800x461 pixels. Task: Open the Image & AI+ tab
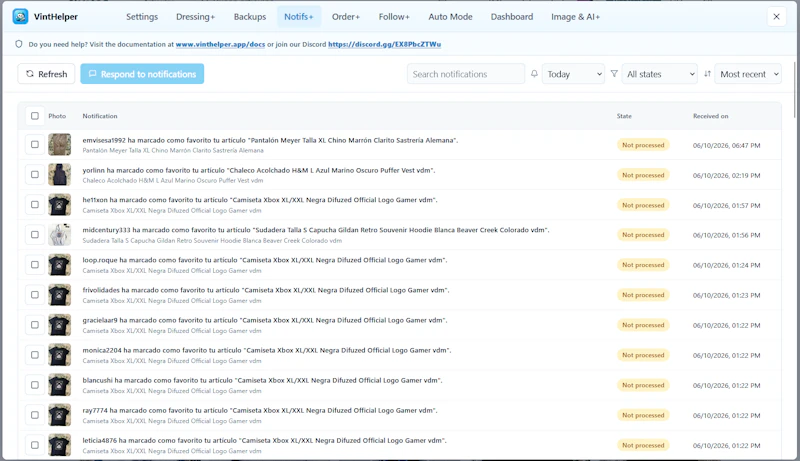(576, 16)
